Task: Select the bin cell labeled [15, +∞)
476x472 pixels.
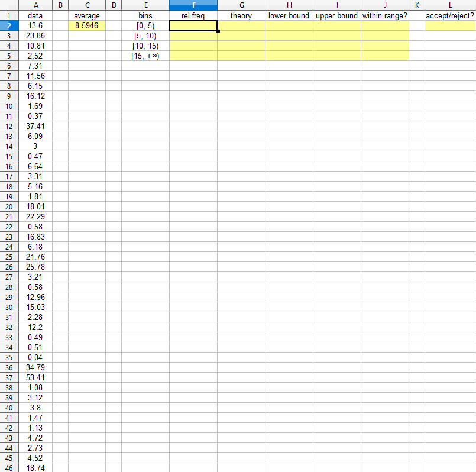Action: point(145,56)
